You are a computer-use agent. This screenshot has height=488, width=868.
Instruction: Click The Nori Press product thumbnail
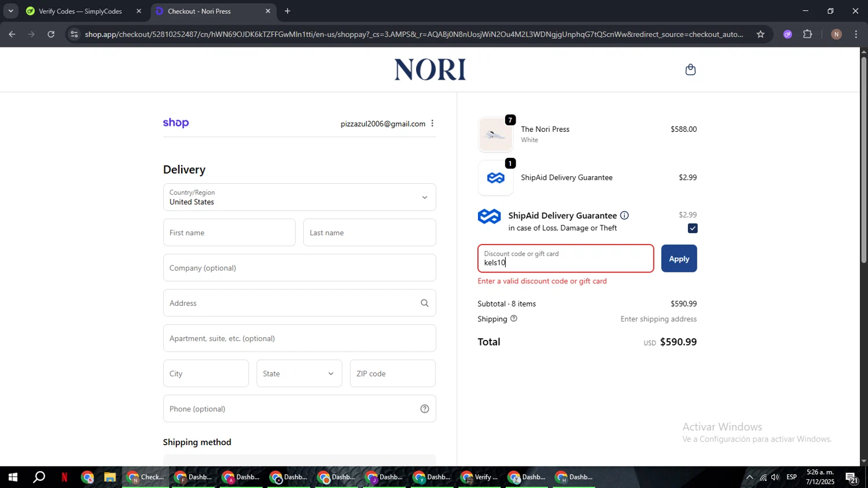pos(495,135)
